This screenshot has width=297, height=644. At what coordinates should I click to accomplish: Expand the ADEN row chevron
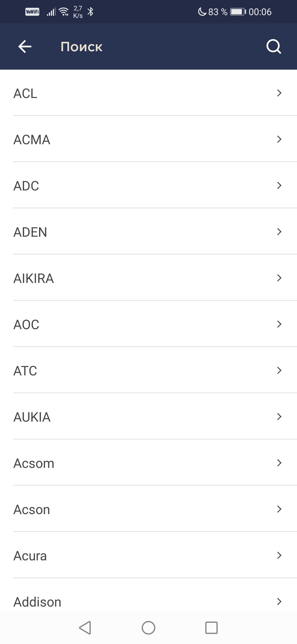click(x=279, y=232)
